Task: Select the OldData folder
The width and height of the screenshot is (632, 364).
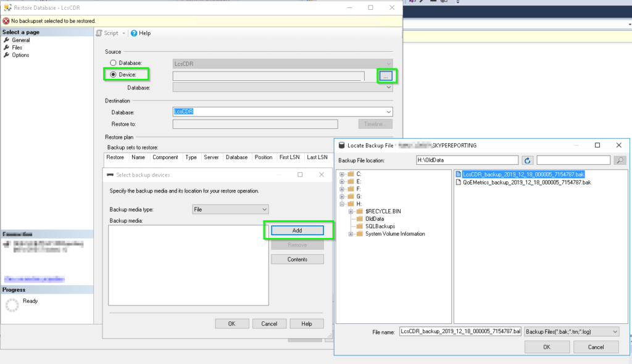Action: [375, 219]
